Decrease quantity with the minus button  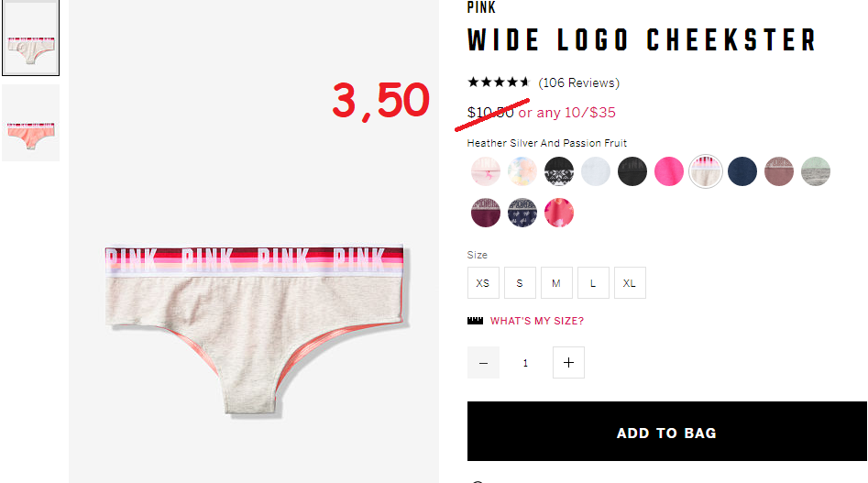(x=483, y=363)
